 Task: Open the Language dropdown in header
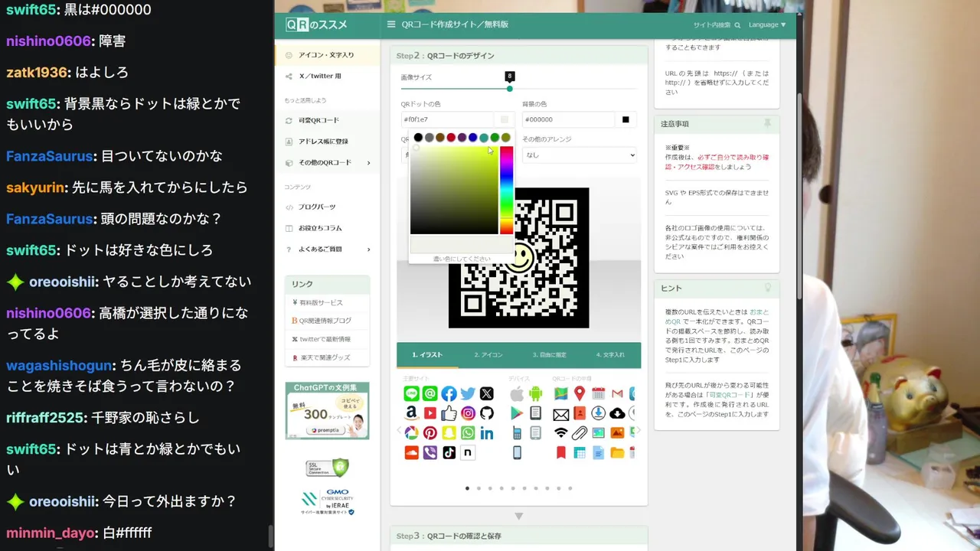[767, 25]
